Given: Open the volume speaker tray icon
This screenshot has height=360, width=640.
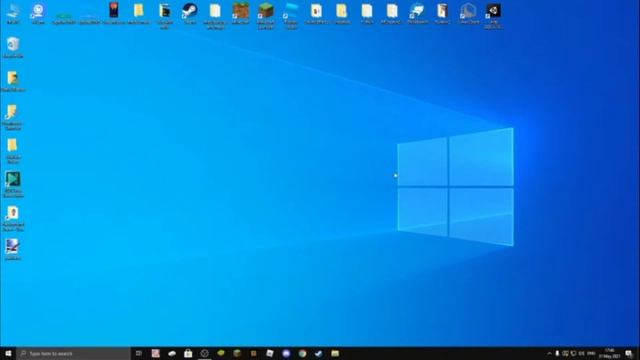Looking at the screenshot, I should point(582,353).
